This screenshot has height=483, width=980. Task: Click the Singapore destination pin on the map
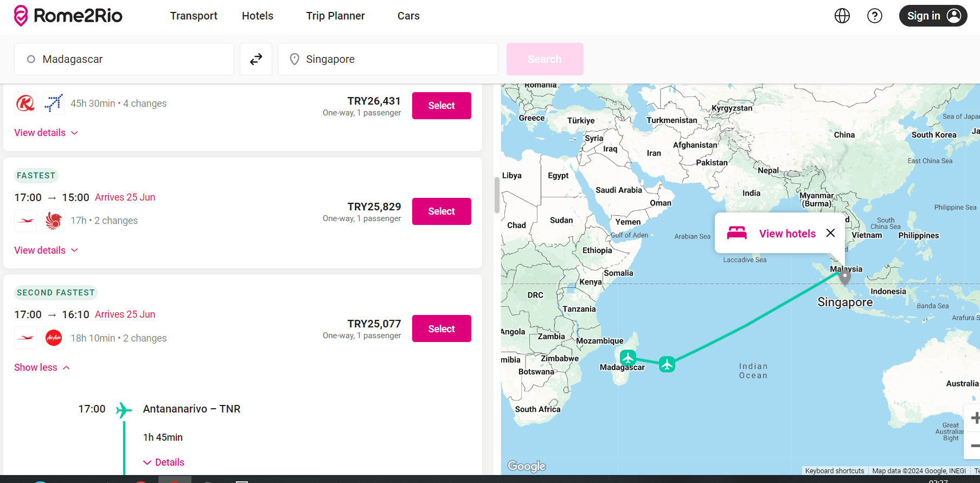[845, 277]
